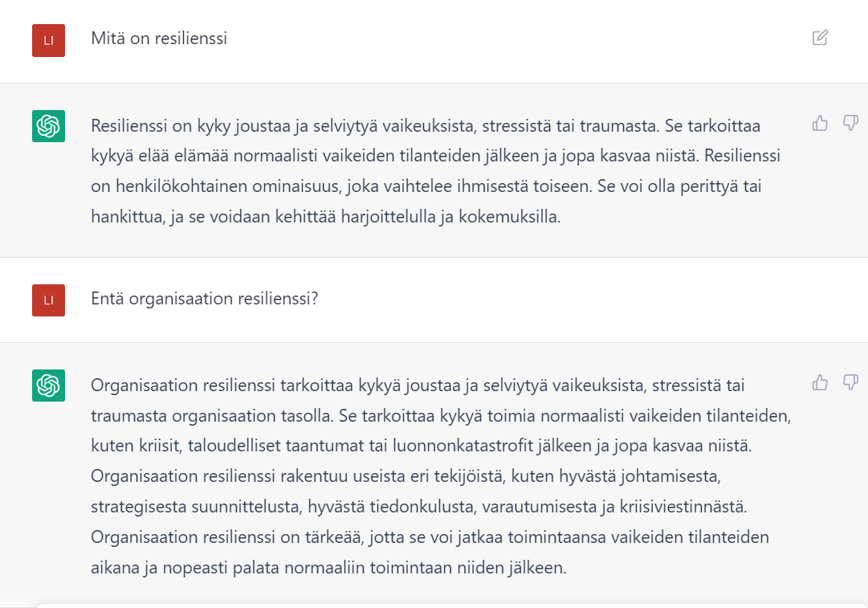The image size is (868, 608).
Task: Click the line starting 'aikana ja nopeasti palata'
Action: click(329, 567)
